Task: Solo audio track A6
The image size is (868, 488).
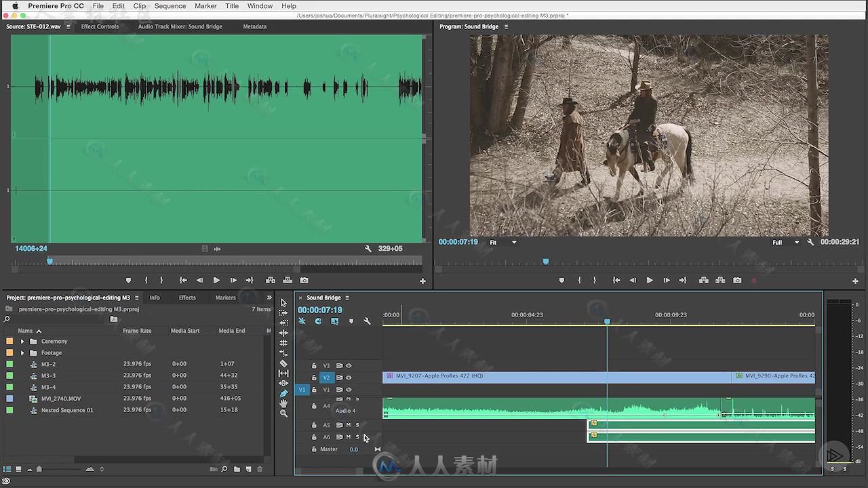Action: 357,437
